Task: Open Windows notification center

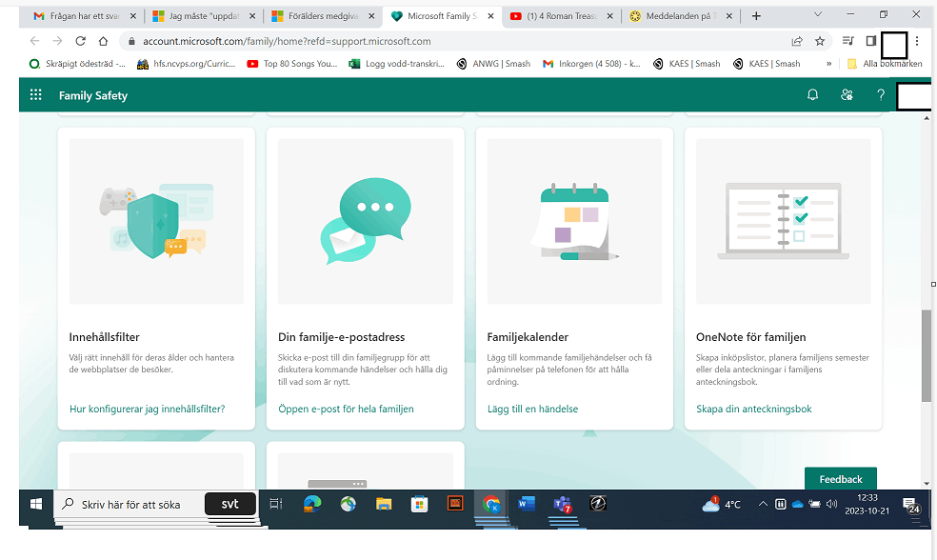Action: click(x=911, y=506)
